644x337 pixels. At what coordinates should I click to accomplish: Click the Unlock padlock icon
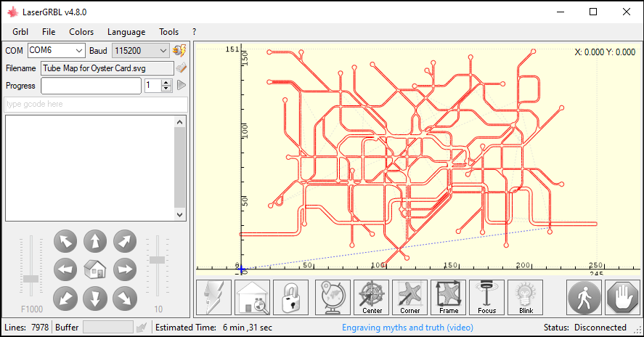click(291, 298)
